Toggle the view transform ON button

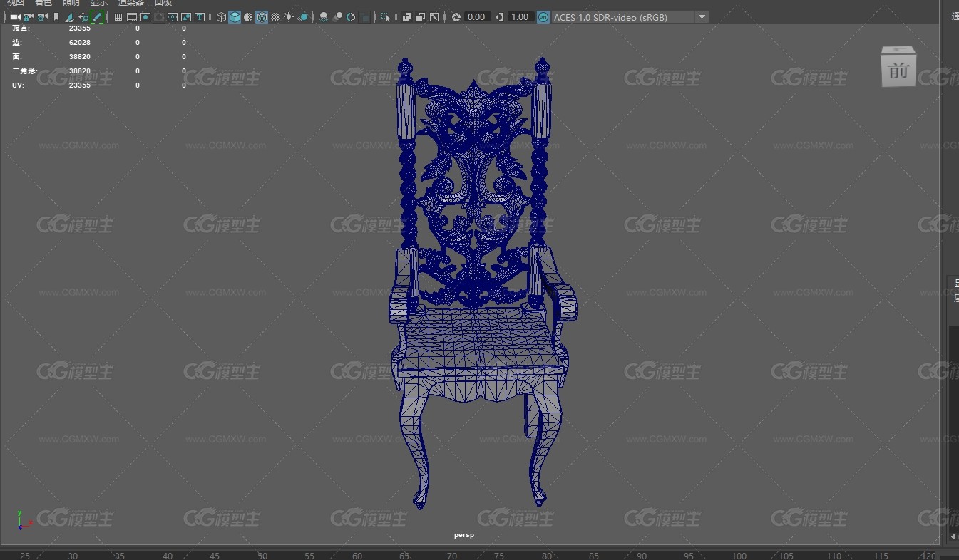click(x=543, y=17)
